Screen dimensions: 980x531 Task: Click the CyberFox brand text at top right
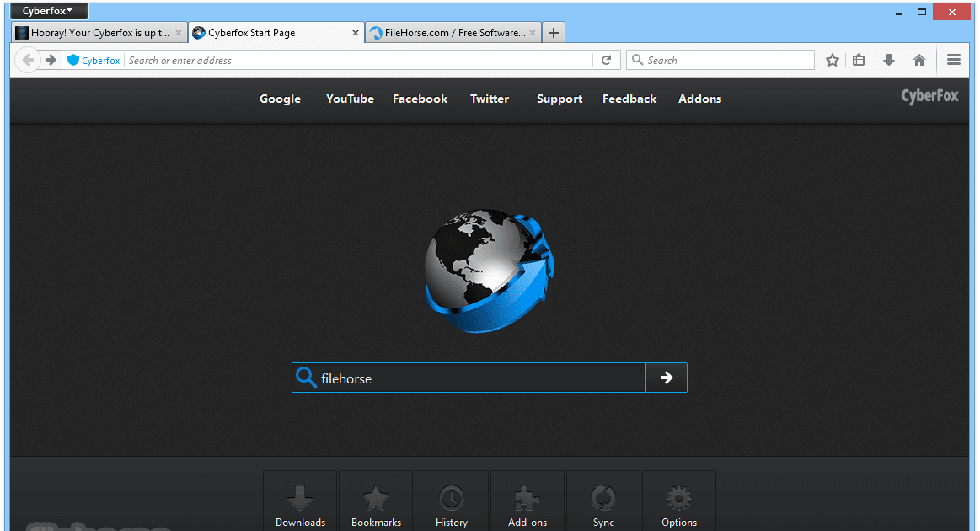tap(929, 96)
